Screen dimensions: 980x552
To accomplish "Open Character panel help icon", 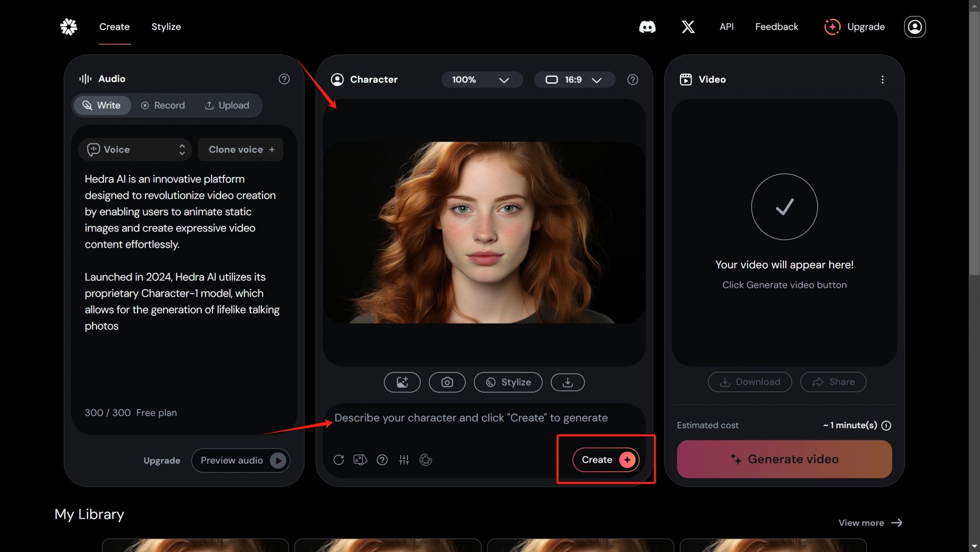I will point(633,79).
